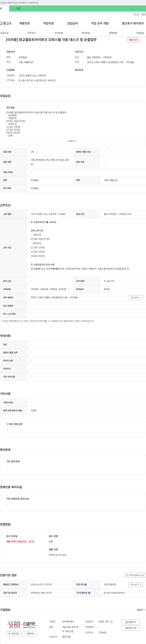Go to 로그인 link
The image size is (146, 644).
tap(136, 15)
